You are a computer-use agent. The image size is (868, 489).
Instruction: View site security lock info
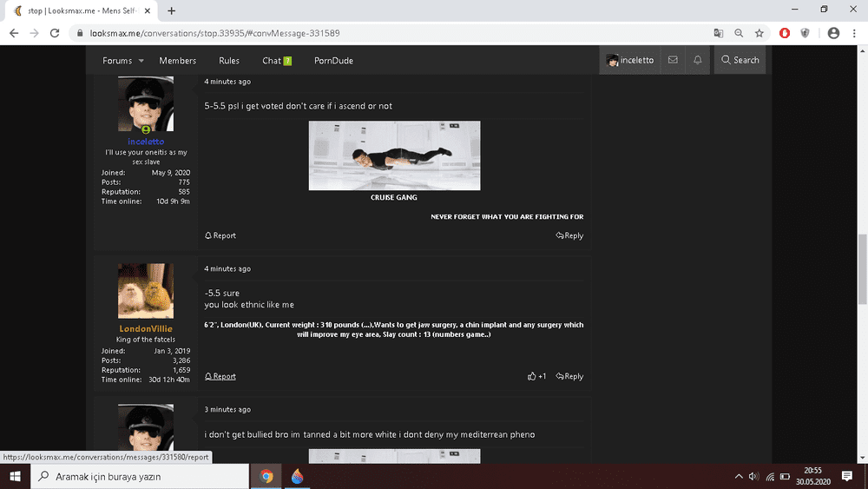(80, 33)
